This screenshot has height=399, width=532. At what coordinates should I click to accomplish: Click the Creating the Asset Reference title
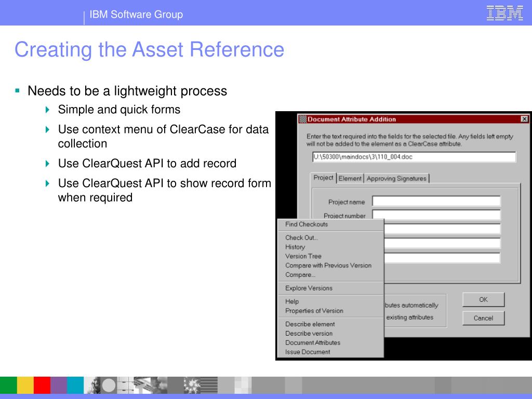[149, 49]
